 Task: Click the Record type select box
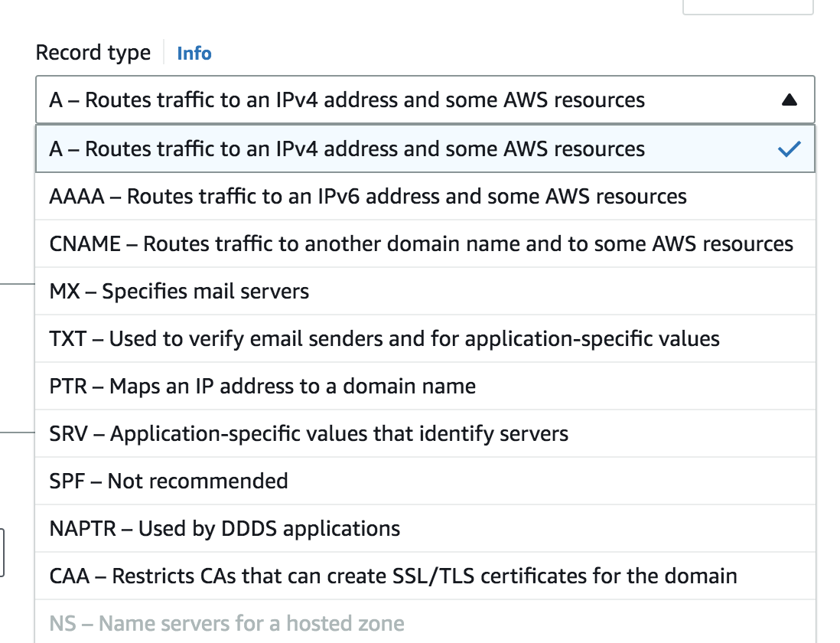(425, 100)
